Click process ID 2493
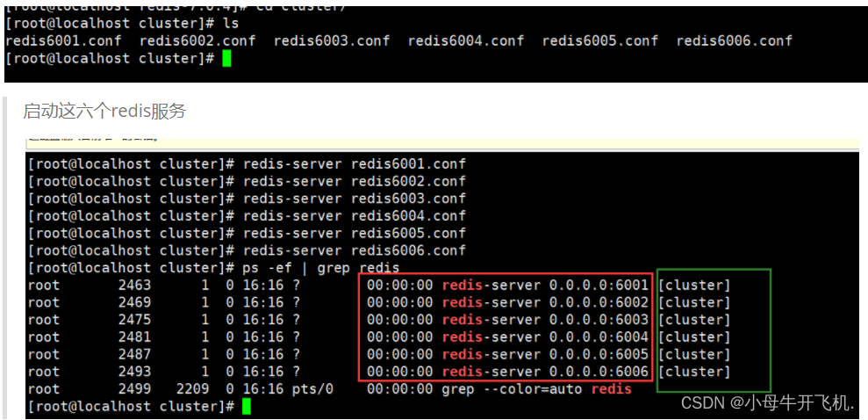Image resolution: width=868 pixels, height=420 pixels. (134, 372)
